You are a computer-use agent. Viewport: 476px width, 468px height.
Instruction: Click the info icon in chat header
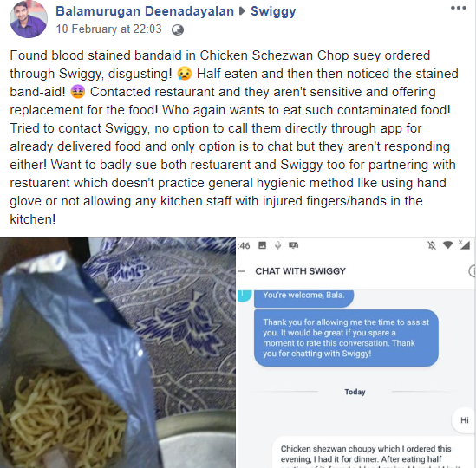[472, 271]
